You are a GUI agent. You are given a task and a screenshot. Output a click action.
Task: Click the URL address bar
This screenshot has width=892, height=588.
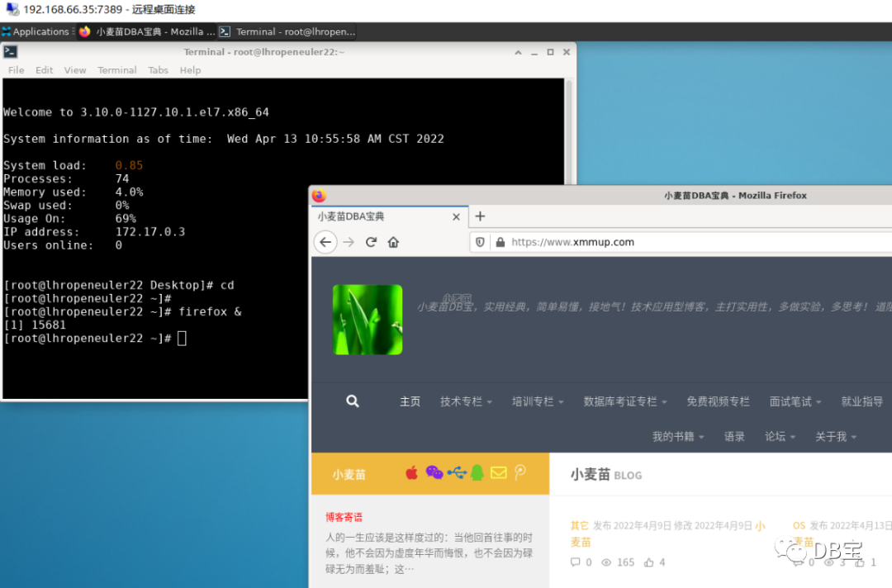[x=683, y=242]
